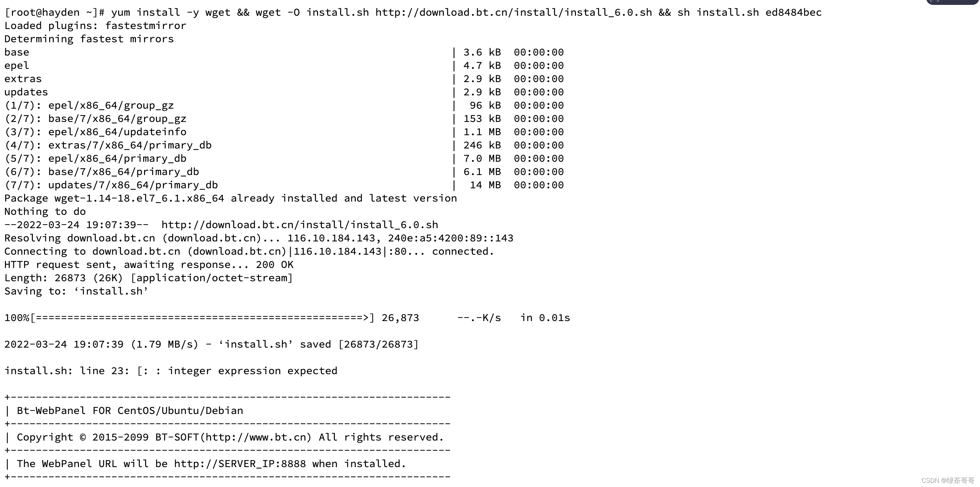This screenshot has height=487, width=980.
Task: Click the "Bt-WebPanel FOR CentOS/Ubuntu/Debian" banner text
Action: [130, 410]
